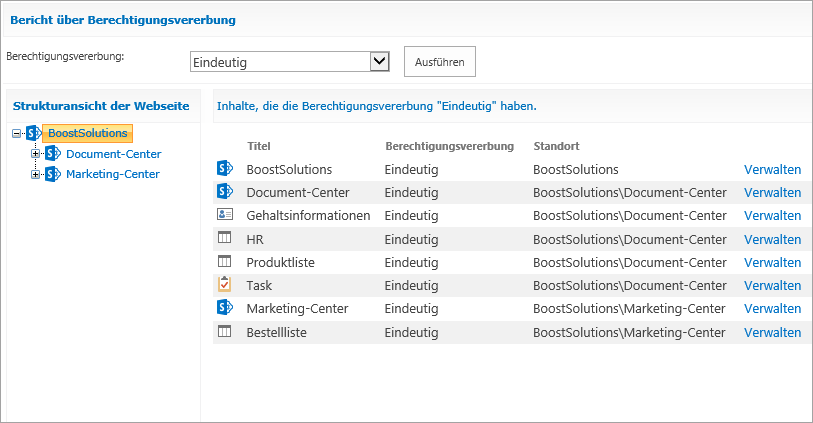Viewport: 813px width, 423px height.
Task: Click the Standort column header
Action: (556, 146)
